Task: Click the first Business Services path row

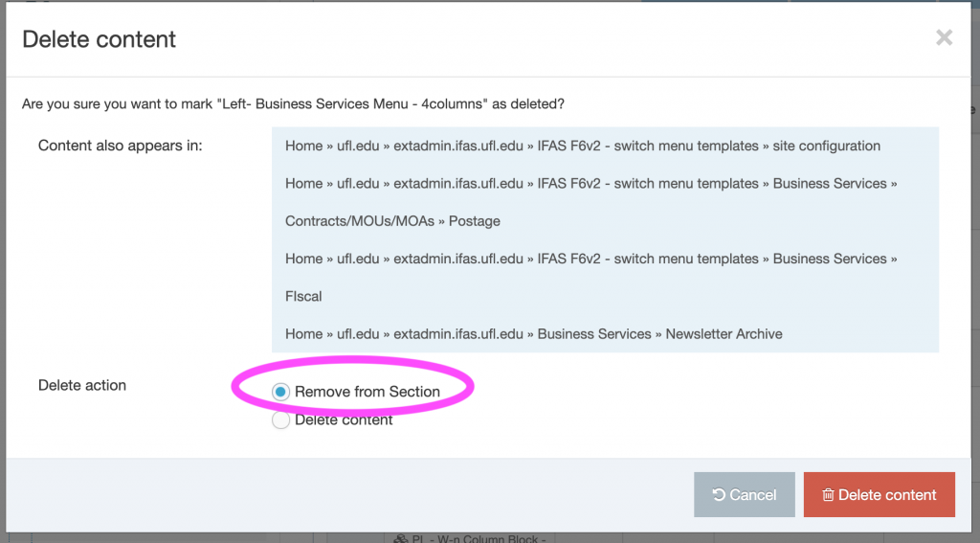Action: click(x=590, y=184)
